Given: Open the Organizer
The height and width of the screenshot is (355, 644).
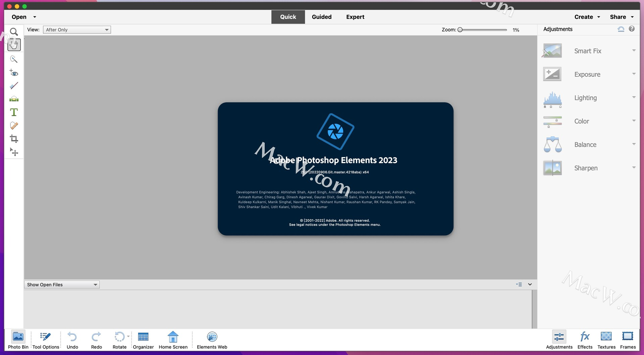Looking at the screenshot, I should (143, 340).
